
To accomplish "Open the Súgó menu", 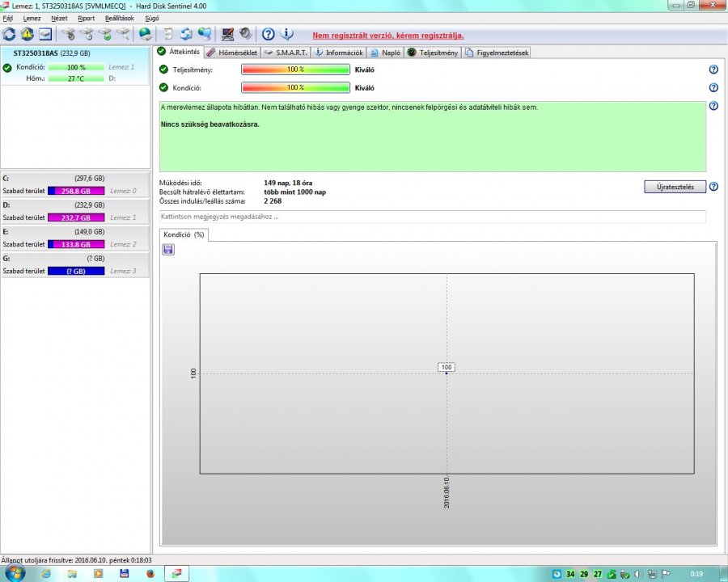I will [152, 18].
